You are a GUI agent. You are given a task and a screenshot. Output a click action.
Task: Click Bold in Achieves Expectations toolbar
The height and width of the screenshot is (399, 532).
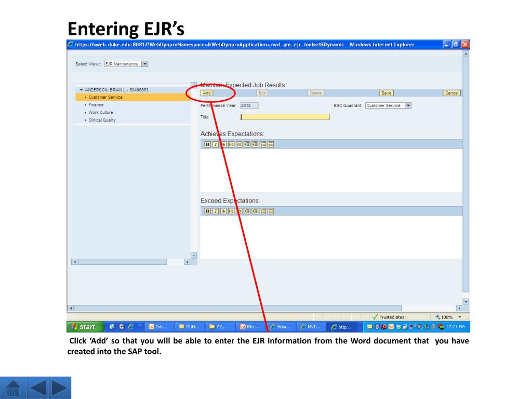(207, 144)
